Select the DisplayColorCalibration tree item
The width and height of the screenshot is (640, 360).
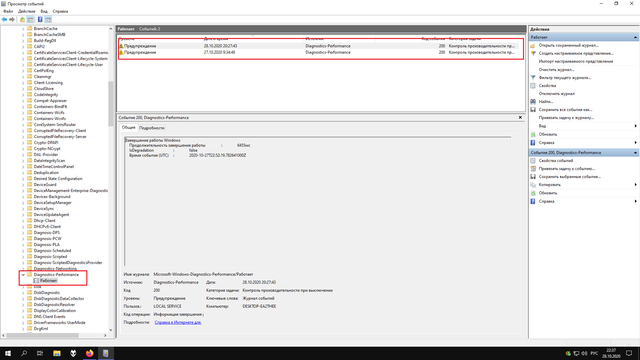[55, 311]
